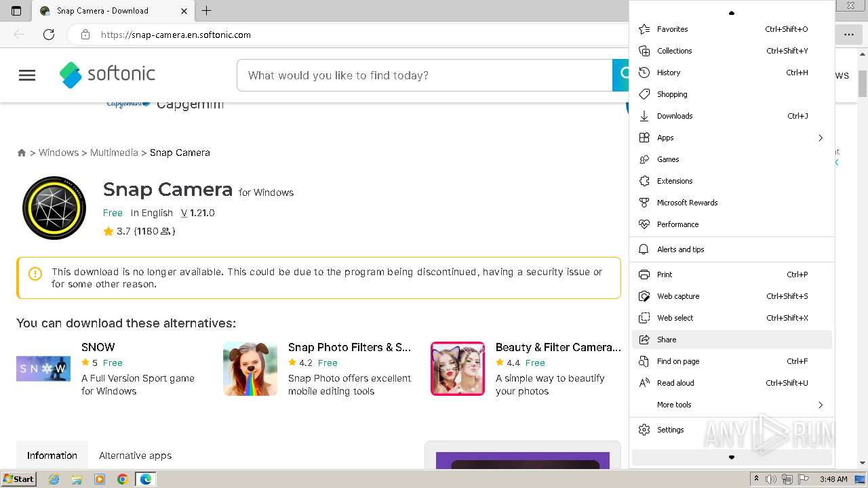
Task: Go to Windows breadcrumb link
Action: tap(58, 152)
